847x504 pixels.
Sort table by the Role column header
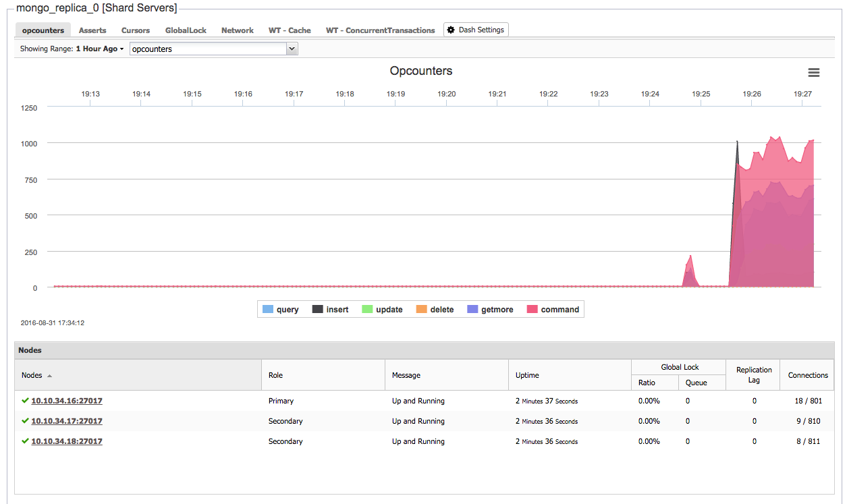tap(323, 375)
